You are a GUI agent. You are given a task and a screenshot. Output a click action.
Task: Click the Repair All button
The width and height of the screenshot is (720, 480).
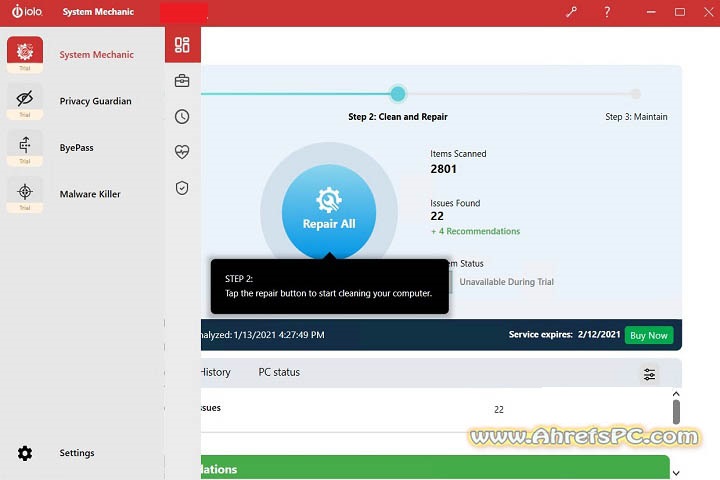click(x=329, y=212)
